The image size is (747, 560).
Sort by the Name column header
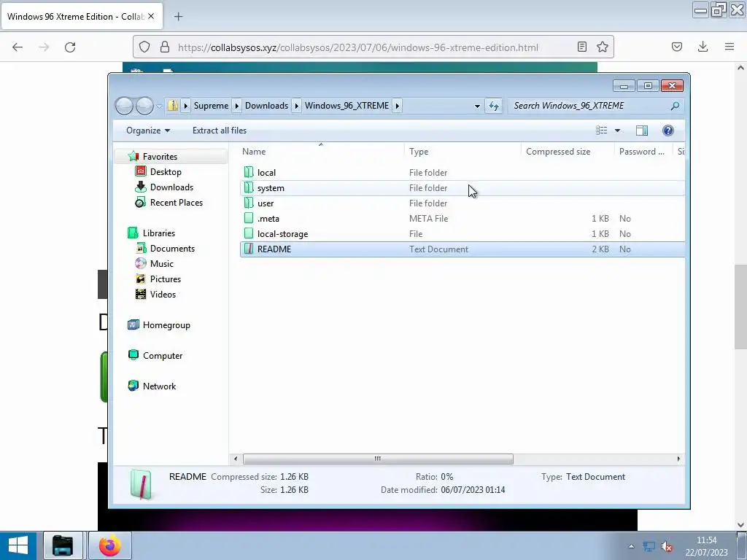click(x=321, y=152)
